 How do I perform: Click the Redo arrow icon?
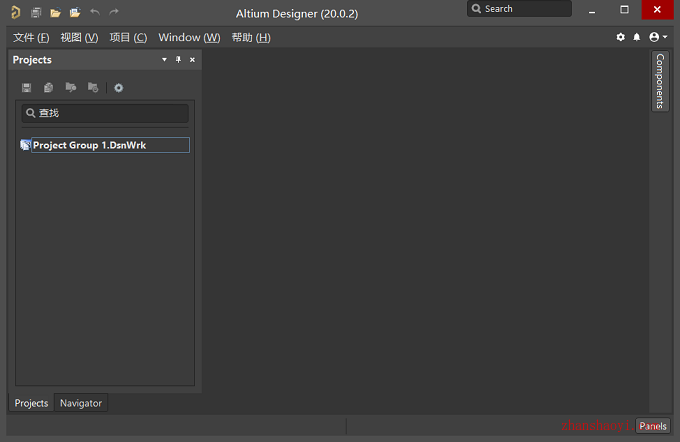114,12
